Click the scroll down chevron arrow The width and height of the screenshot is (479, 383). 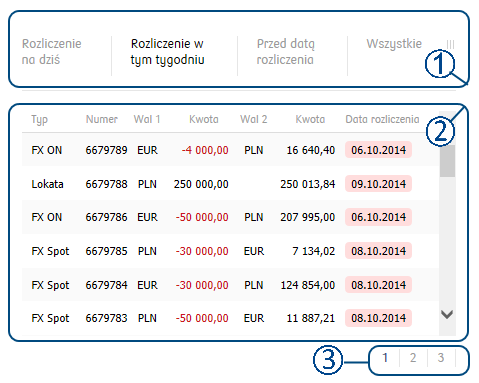pyautogui.click(x=447, y=314)
